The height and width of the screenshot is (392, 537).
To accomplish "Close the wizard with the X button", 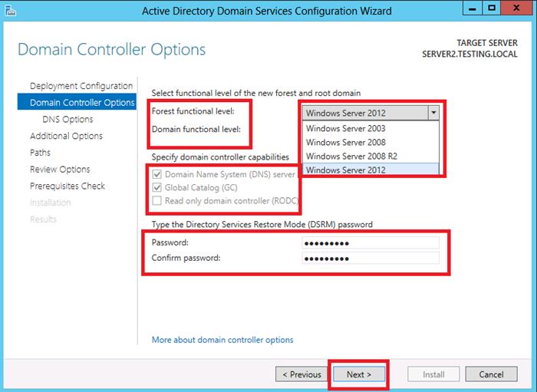I will pos(516,8).
